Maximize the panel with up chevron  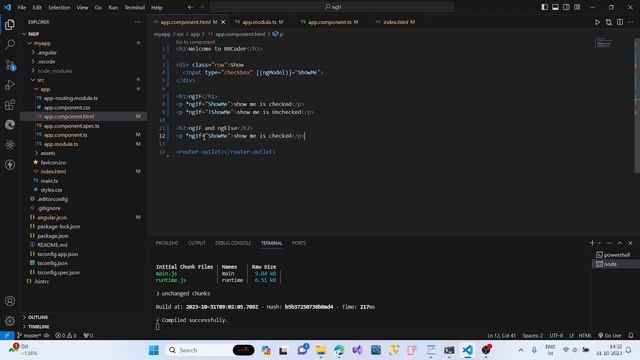[619, 243]
